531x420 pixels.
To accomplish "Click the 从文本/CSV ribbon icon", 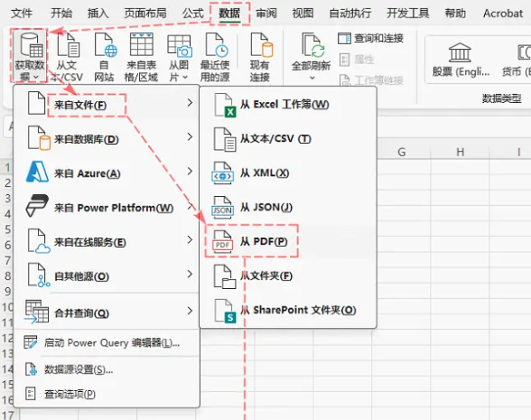I will coord(67,57).
